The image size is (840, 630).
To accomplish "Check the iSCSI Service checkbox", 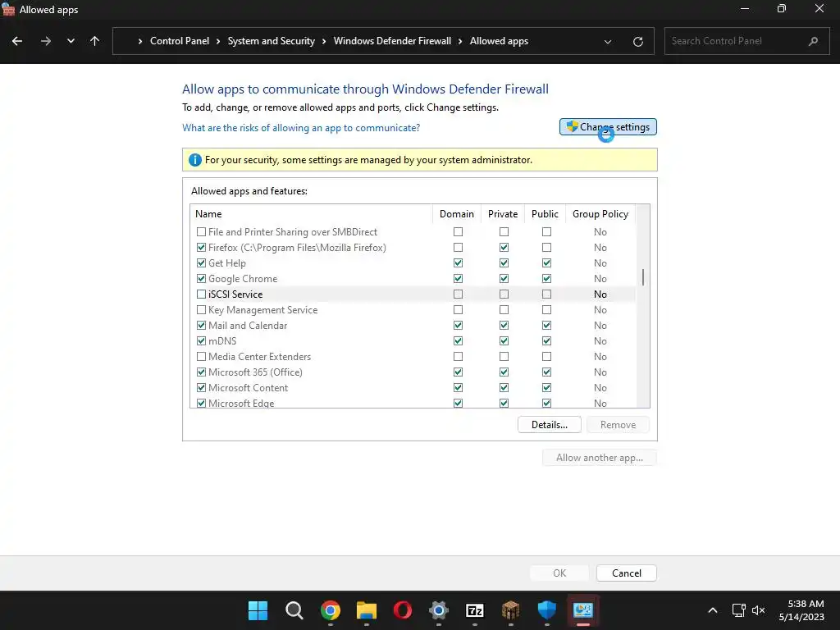I will (202, 294).
